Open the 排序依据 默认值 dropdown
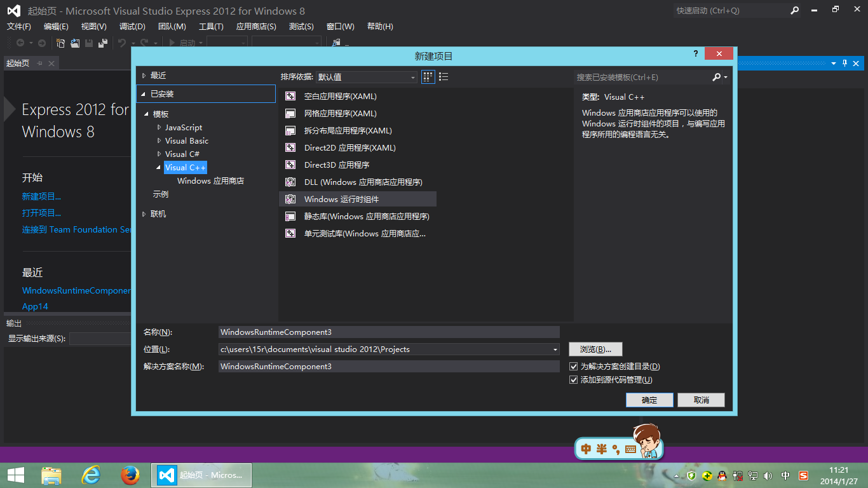 click(367, 77)
